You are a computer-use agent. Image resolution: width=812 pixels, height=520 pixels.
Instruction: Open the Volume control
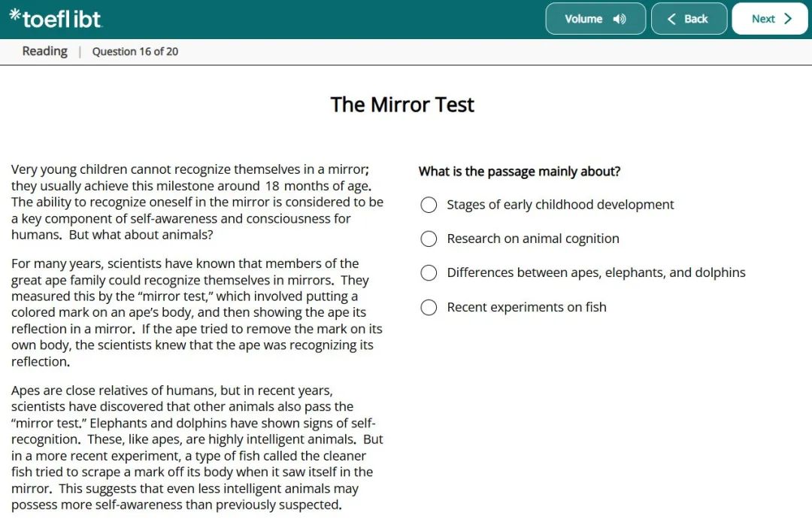click(595, 18)
